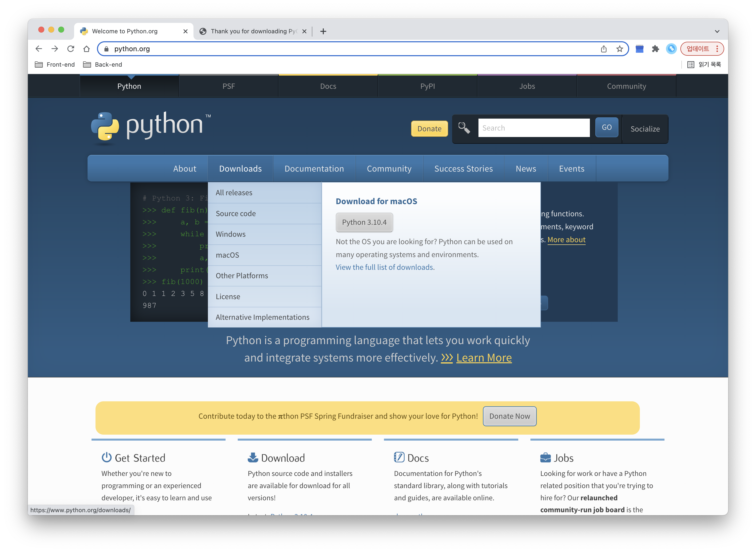This screenshot has height=552, width=756.
Task: Click the Docs notepad icon
Action: click(399, 457)
